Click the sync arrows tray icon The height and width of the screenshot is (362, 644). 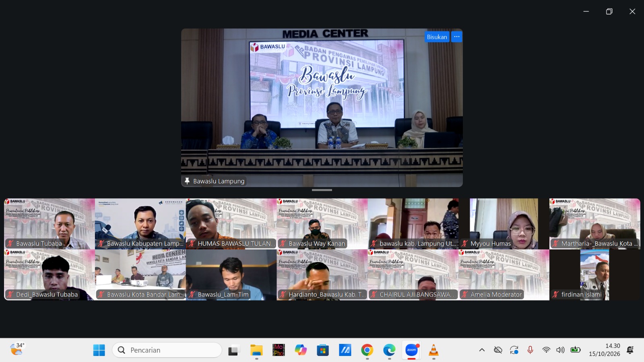514,350
